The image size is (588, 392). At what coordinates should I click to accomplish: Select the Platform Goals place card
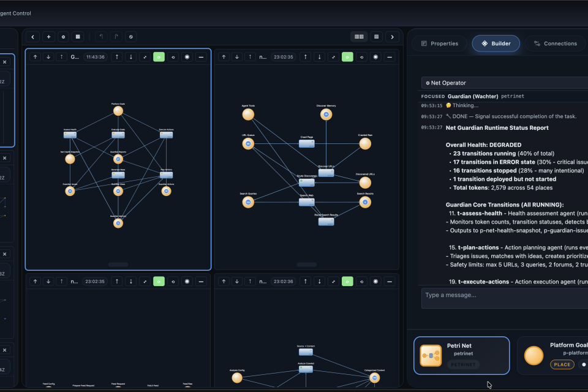click(x=552, y=355)
